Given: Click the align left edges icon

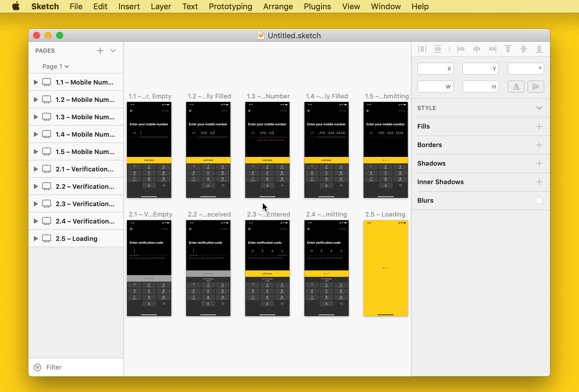Looking at the screenshot, I should tap(461, 49).
